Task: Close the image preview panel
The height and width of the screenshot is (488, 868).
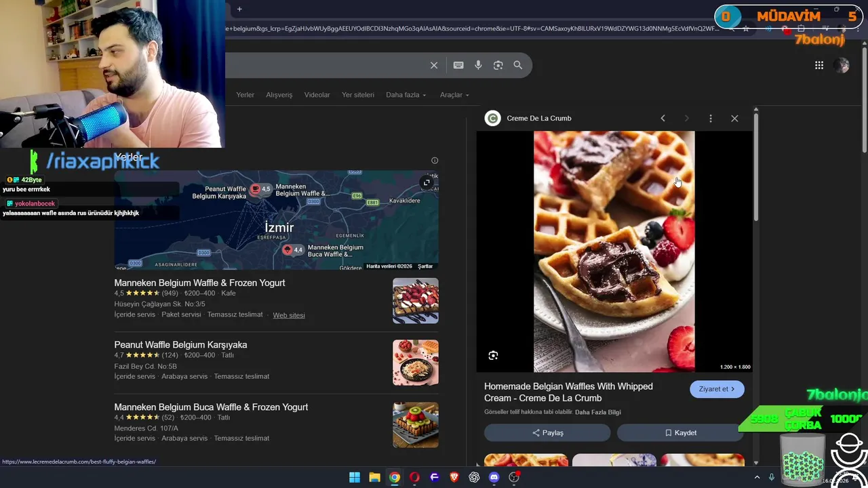Action: [x=734, y=118]
